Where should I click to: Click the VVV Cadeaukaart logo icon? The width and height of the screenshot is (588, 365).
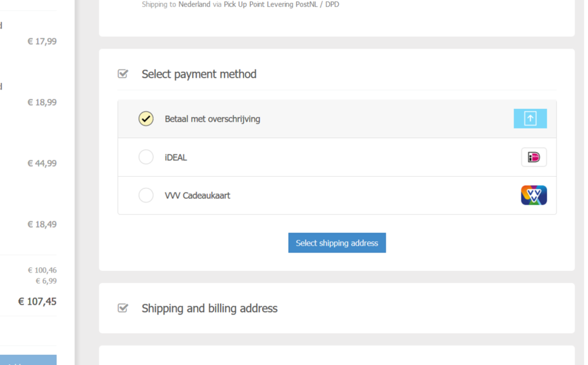coord(533,195)
